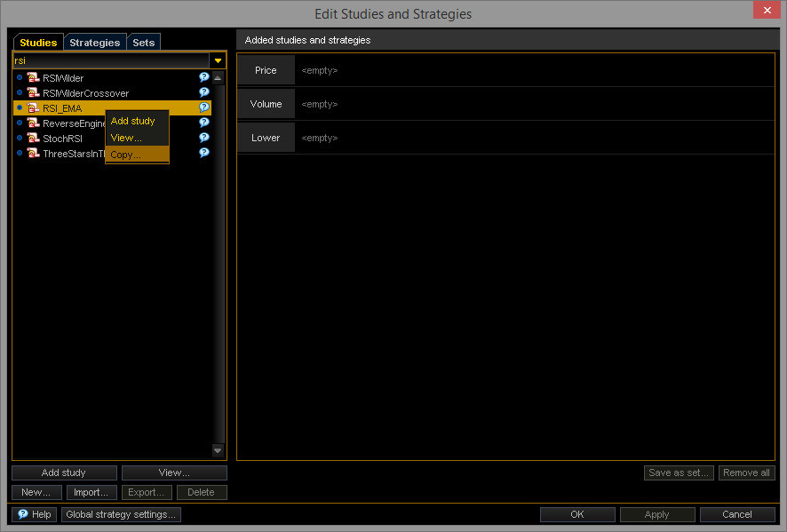Select the RSIWilderCrossover study row
Image resolution: width=787 pixels, height=532 pixels.
pyautogui.click(x=113, y=93)
